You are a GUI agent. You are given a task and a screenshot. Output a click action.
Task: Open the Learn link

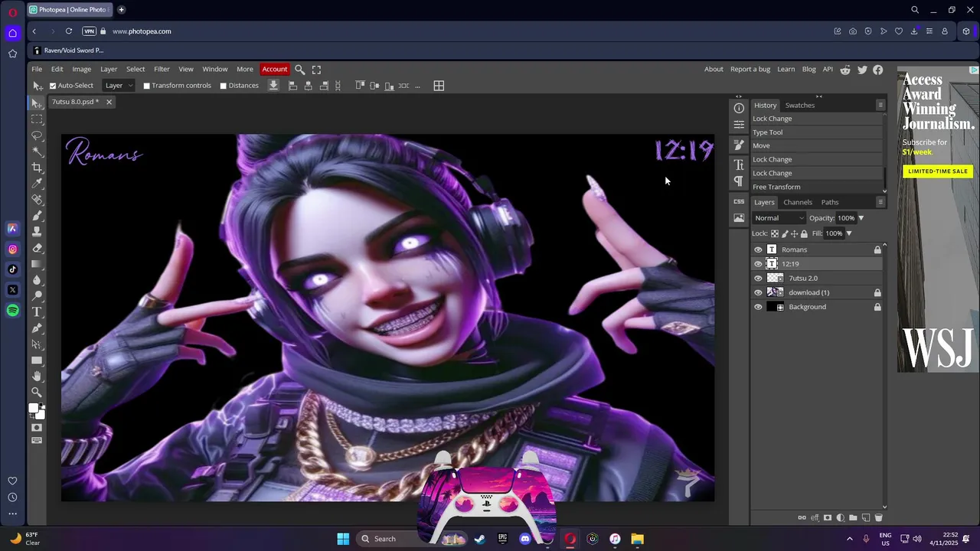[786, 70]
